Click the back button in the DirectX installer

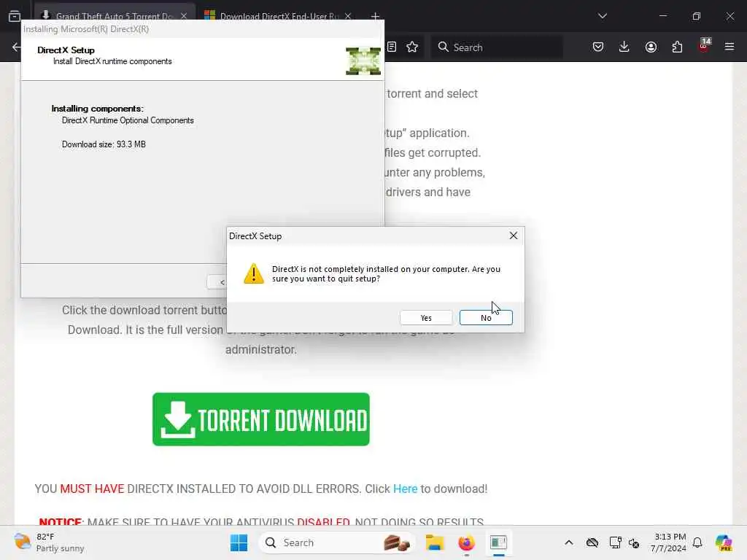click(x=217, y=282)
